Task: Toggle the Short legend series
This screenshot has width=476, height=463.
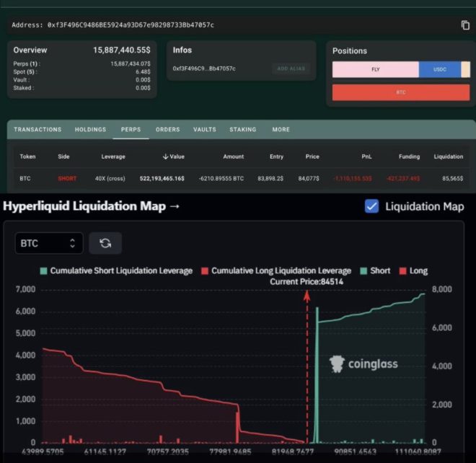Action: tap(375, 271)
